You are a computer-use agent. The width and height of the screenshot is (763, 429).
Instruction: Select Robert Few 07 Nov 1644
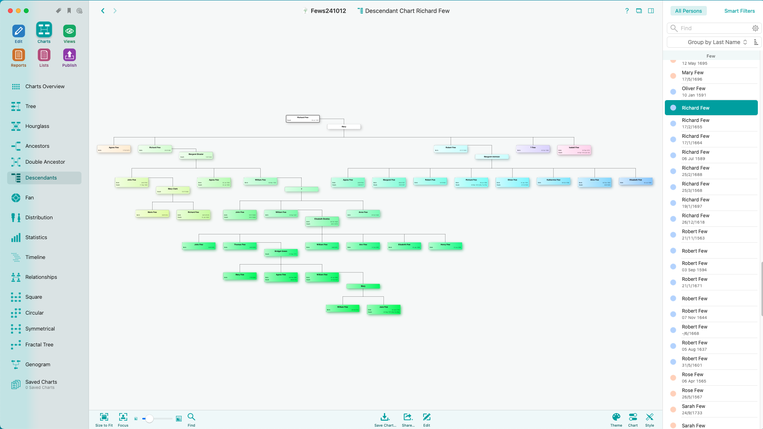point(711,314)
